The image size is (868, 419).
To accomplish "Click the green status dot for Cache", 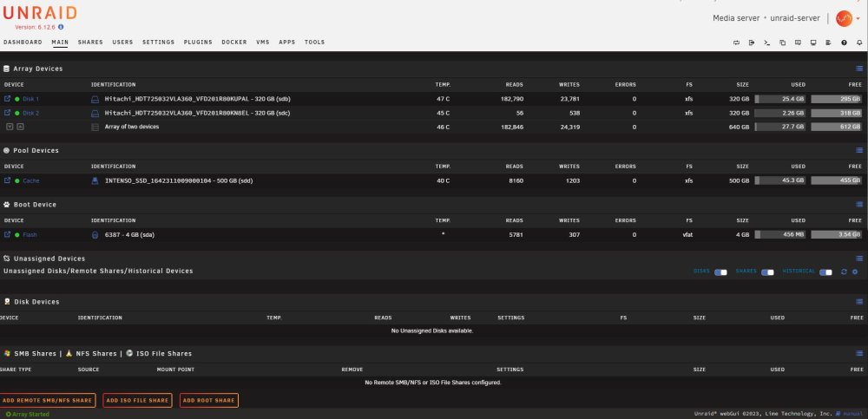I will [17, 180].
